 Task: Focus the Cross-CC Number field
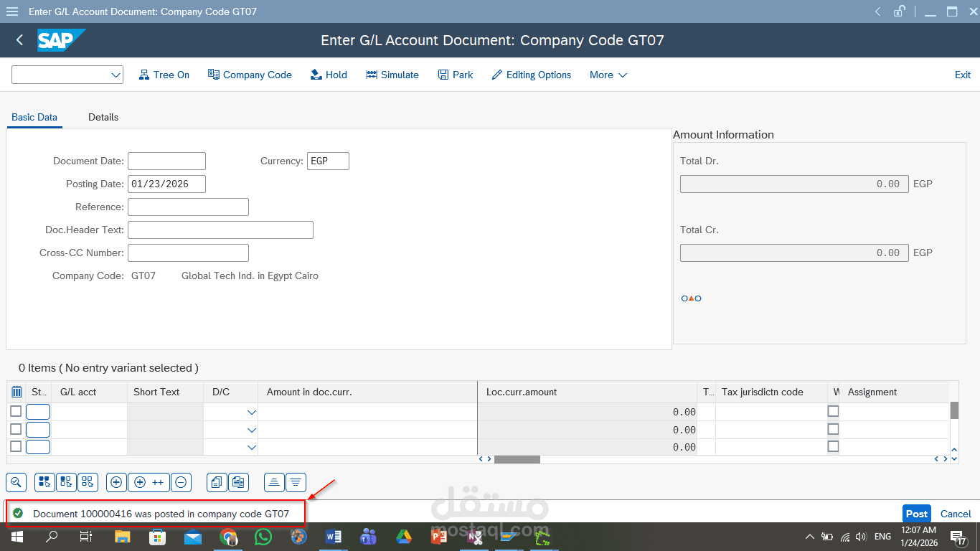tap(188, 253)
